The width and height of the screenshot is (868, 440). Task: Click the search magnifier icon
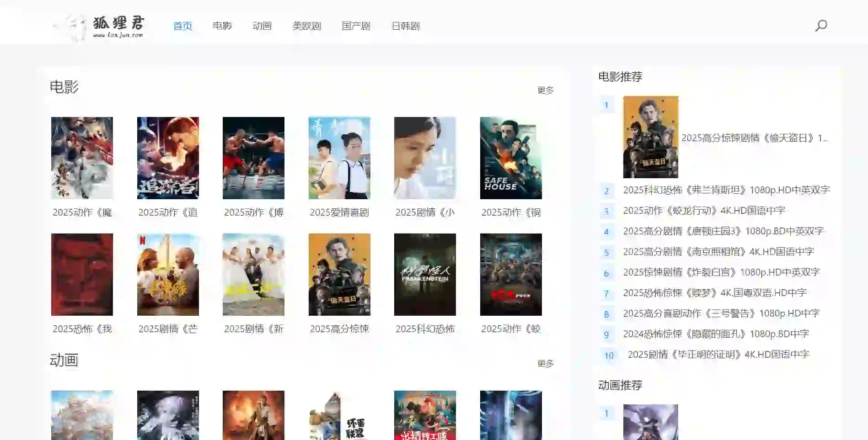coord(820,26)
